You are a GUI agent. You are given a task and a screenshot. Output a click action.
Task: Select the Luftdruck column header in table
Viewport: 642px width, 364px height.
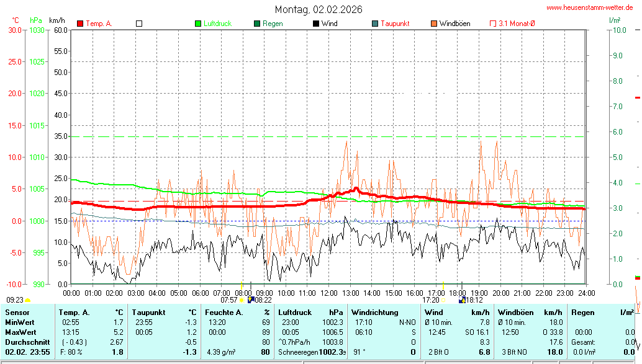point(295,313)
